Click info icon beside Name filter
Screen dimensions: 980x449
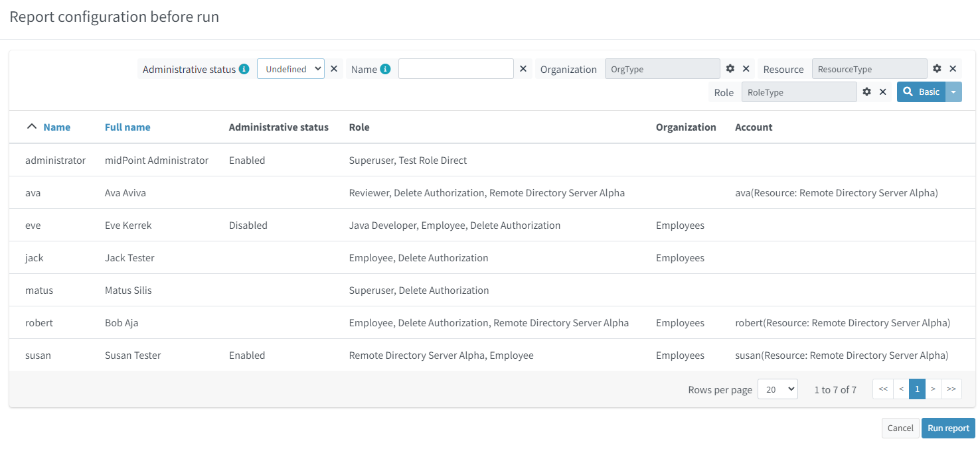(x=385, y=69)
